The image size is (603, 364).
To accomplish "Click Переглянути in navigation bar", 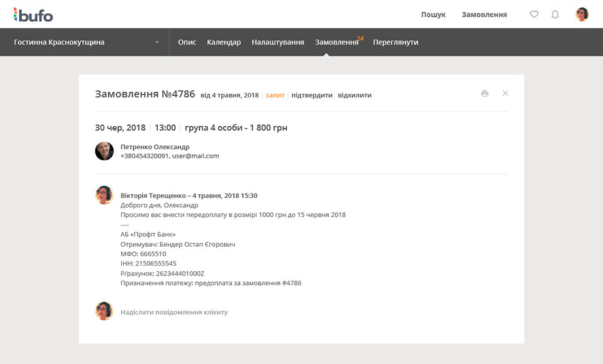I will pos(395,42).
